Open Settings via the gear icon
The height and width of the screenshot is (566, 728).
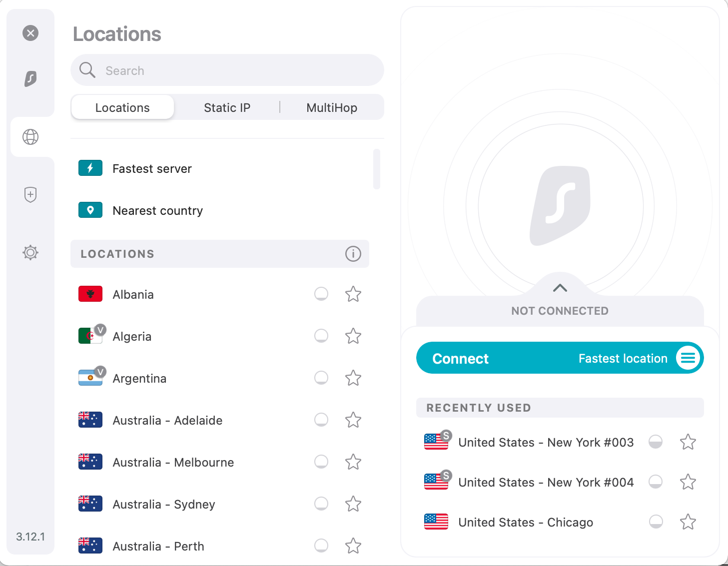pyautogui.click(x=30, y=252)
